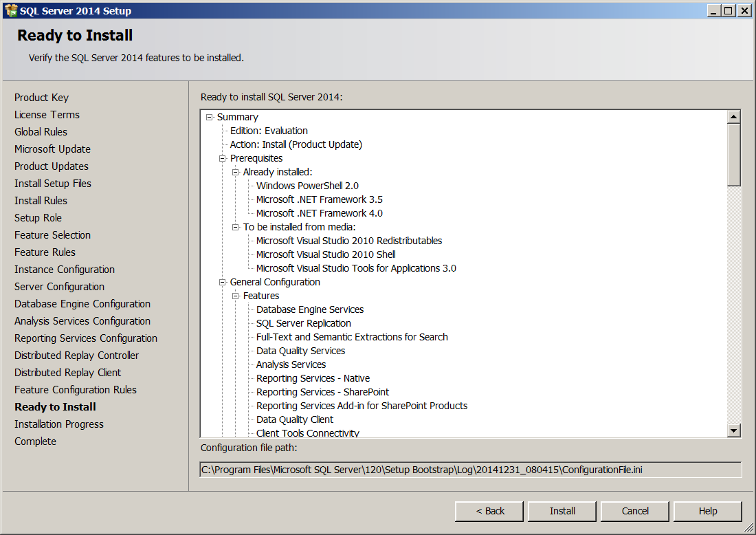Maximize the SQL Server 2014 Setup window
Viewport: 756px width, 535px height.
tap(729, 10)
